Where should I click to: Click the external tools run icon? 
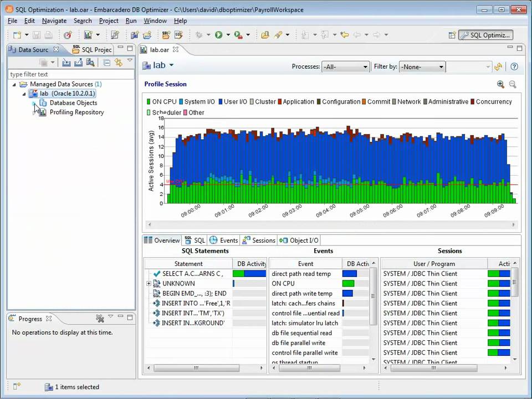click(x=238, y=35)
